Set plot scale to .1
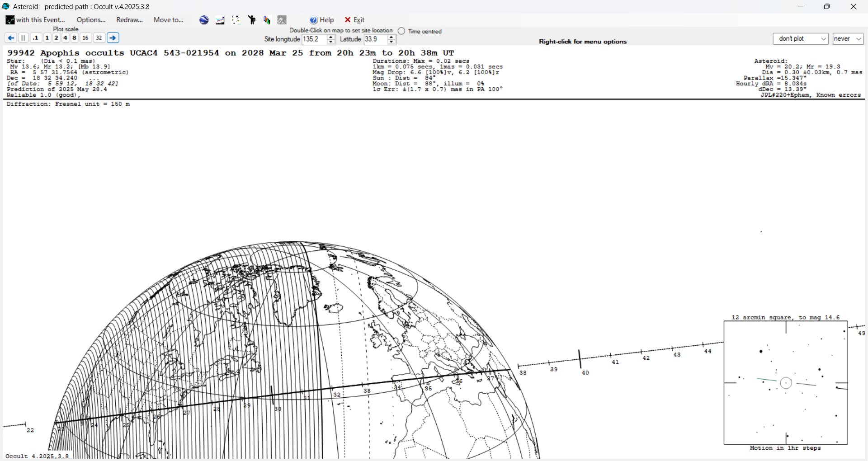Image resolution: width=868 pixels, height=461 pixels. click(x=36, y=38)
